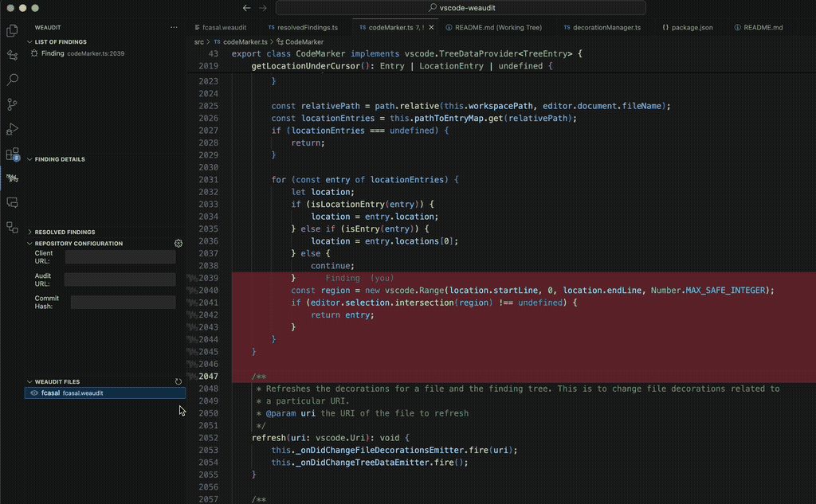The width and height of the screenshot is (816, 504).
Task: Click 'continue;' statement on line 2038
Action: tap(332, 266)
